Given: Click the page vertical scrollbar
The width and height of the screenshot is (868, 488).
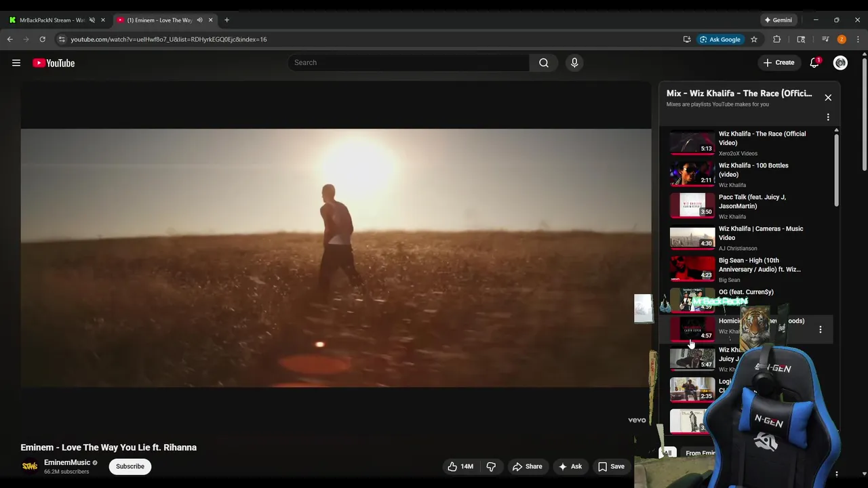Looking at the screenshot, I should click(x=864, y=115).
